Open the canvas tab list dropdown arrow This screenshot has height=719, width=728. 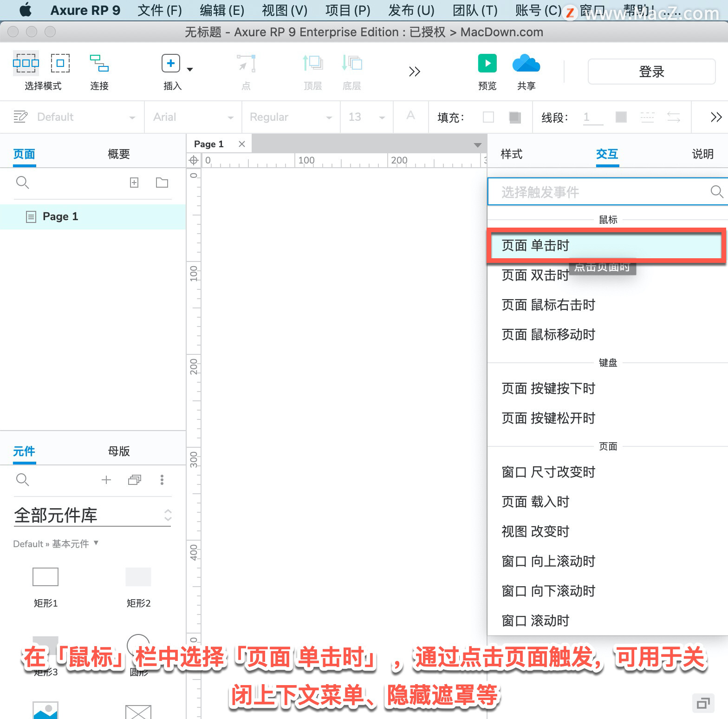tap(477, 145)
